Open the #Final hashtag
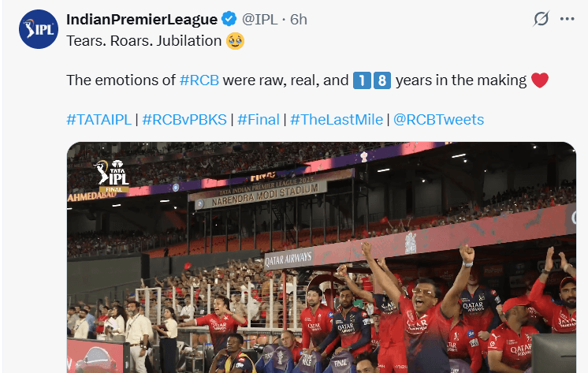Screen dimensions: 588x373 (259, 120)
